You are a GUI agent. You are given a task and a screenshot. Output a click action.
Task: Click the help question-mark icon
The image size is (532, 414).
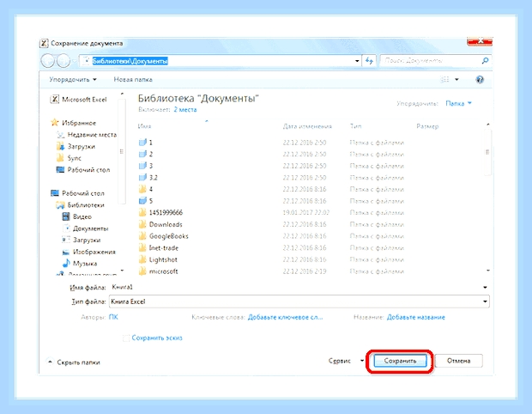(480, 80)
